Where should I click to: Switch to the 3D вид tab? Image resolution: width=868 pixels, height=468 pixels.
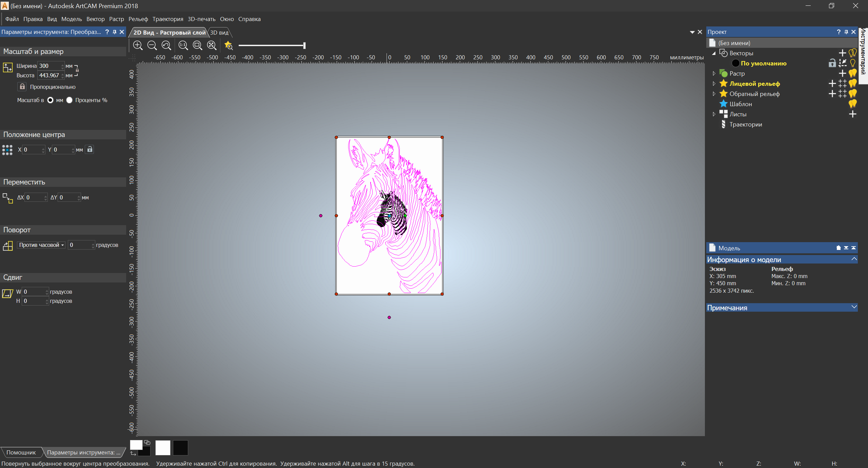click(x=219, y=33)
